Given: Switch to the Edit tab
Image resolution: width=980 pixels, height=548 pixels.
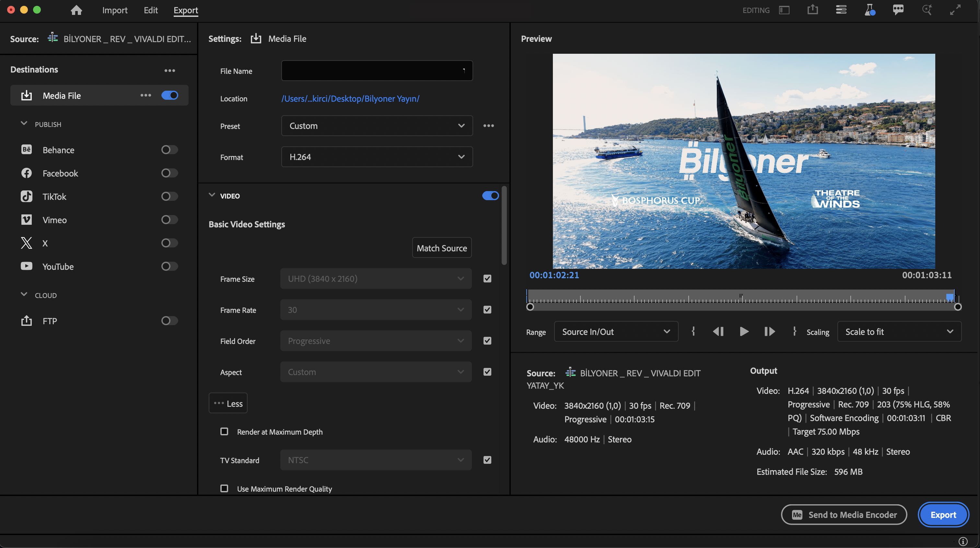Looking at the screenshot, I should [x=151, y=10].
